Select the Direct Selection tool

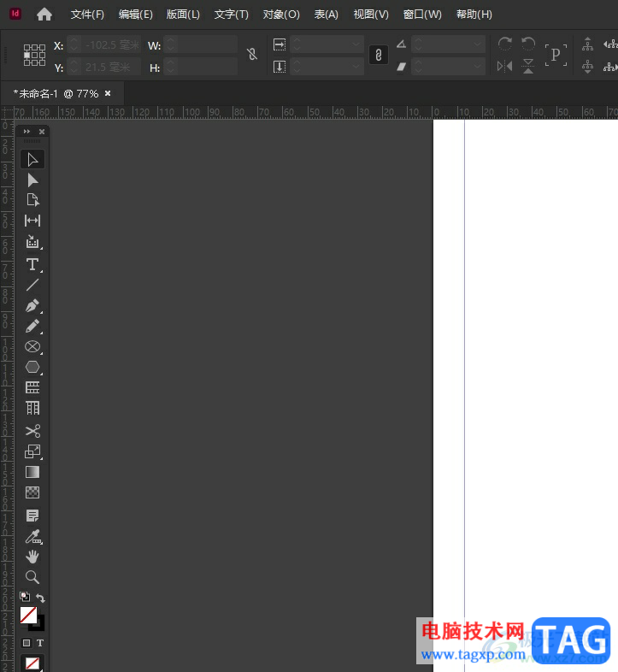pyautogui.click(x=32, y=180)
